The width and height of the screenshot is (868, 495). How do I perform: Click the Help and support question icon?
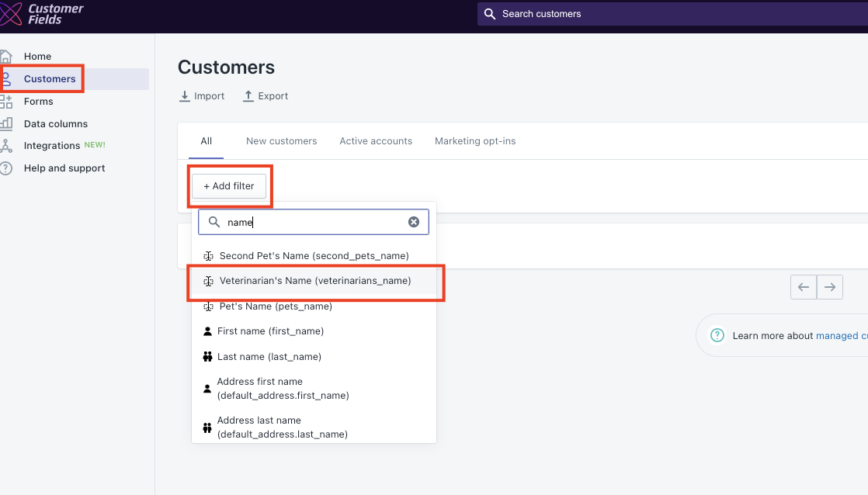click(x=6, y=168)
